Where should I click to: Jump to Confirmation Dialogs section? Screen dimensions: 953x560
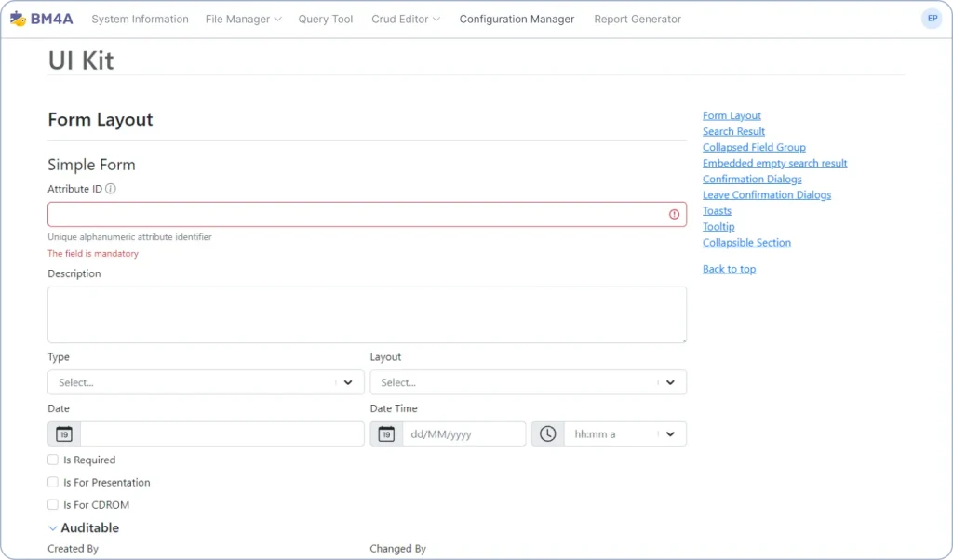point(752,179)
